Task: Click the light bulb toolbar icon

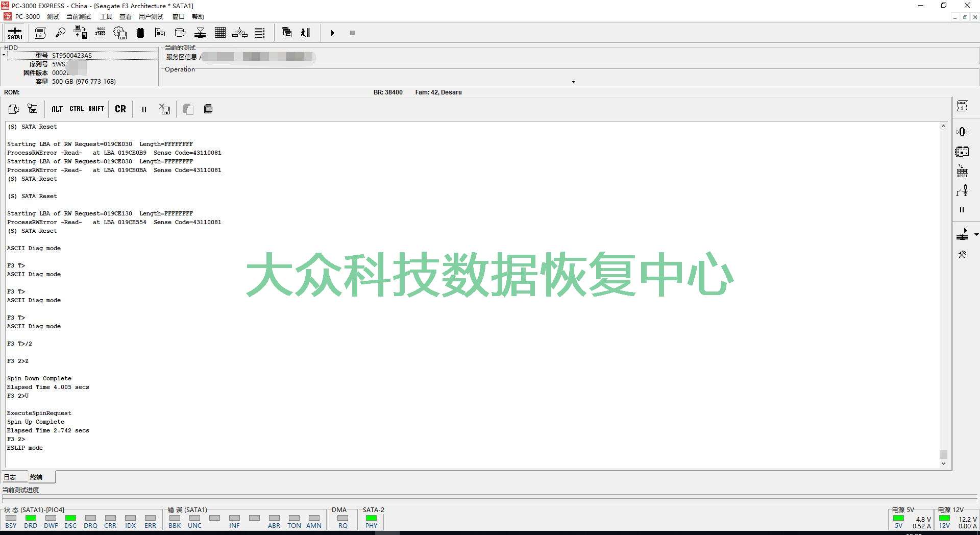Action: 60,33
